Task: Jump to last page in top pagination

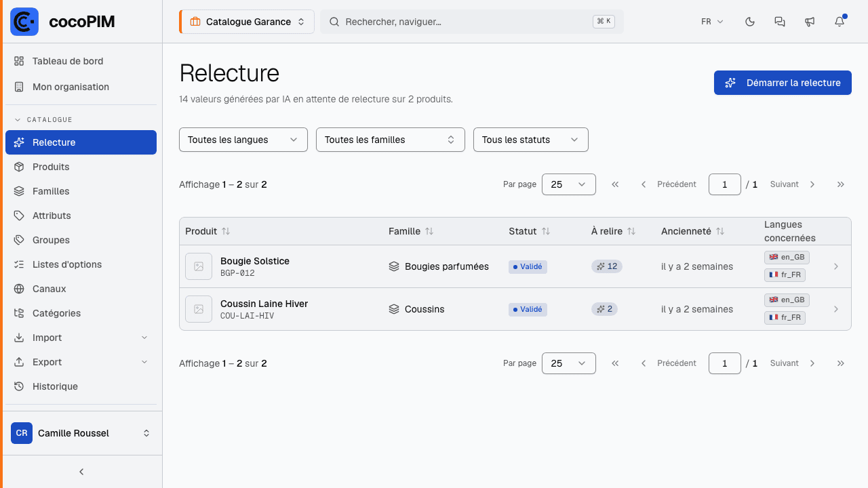Action: 841,184
